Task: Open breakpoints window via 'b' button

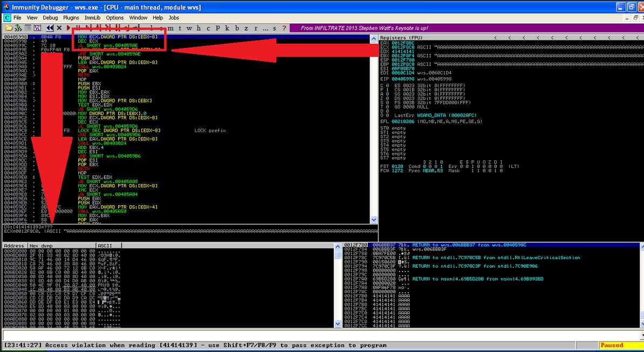Action: pos(237,28)
